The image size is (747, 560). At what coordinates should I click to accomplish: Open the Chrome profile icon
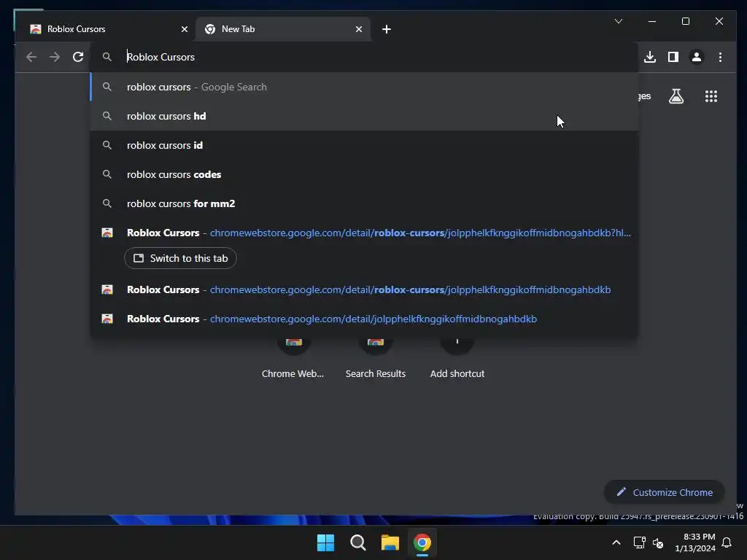click(697, 57)
